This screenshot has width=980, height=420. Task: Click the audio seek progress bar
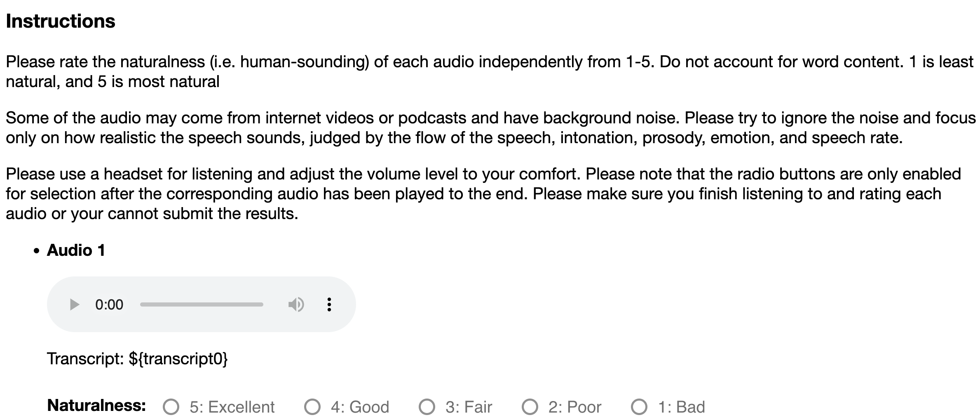pos(202,304)
